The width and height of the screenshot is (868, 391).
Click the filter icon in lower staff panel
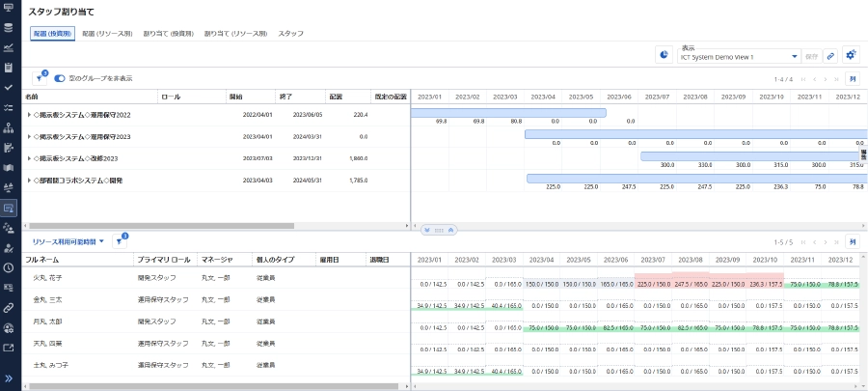[120, 242]
